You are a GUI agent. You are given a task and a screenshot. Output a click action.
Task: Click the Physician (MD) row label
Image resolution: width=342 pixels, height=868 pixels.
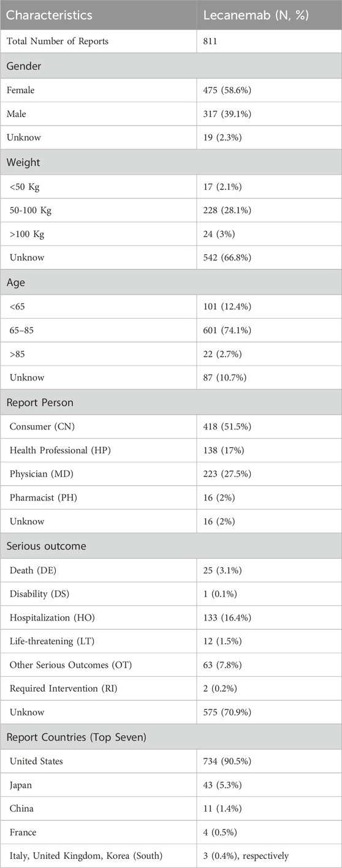coord(40,474)
